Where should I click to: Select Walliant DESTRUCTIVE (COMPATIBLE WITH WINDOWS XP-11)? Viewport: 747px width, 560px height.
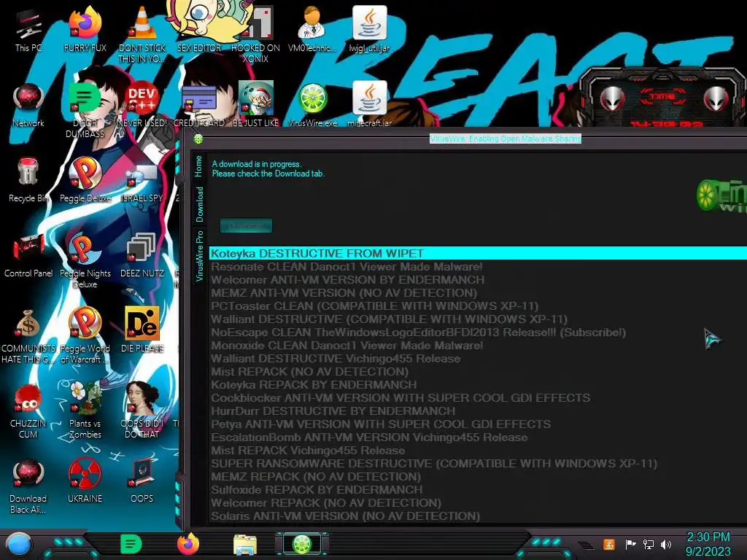(478, 319)
